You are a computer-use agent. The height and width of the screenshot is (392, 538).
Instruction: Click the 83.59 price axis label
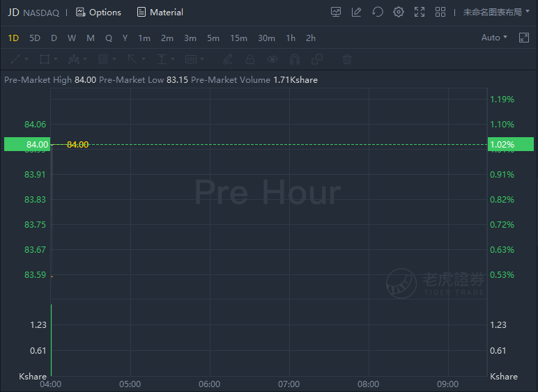coord(35,275)
